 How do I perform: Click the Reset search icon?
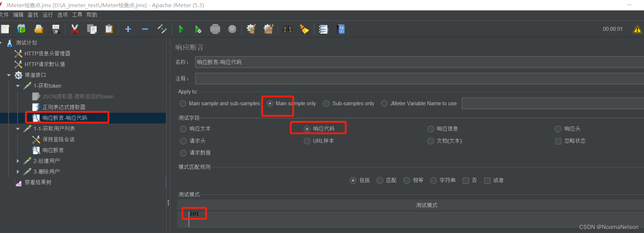304,29
